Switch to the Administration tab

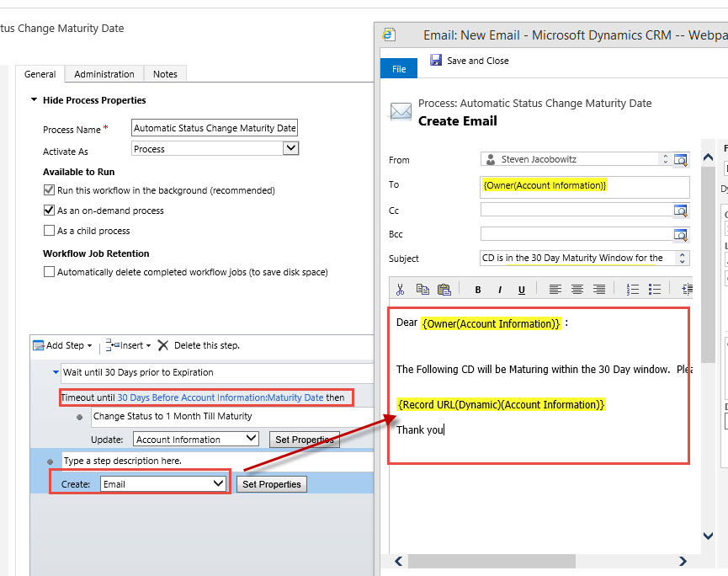(x=104, y=74)
